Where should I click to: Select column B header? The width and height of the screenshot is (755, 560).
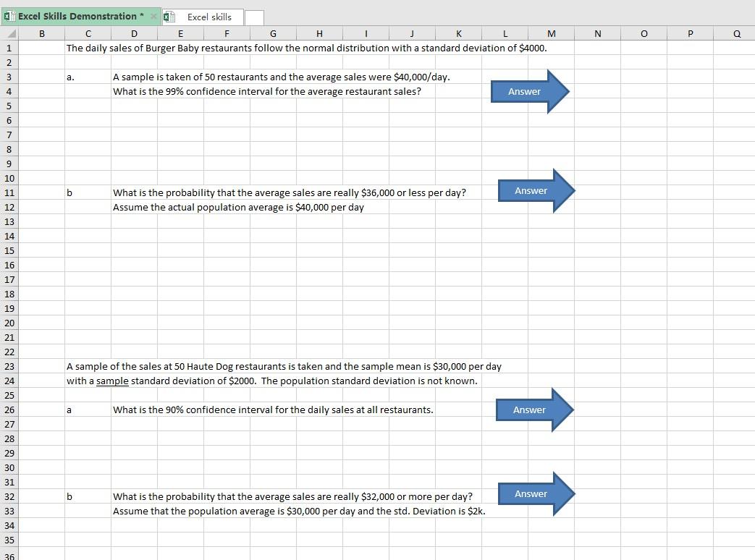(x=42, y=34)
